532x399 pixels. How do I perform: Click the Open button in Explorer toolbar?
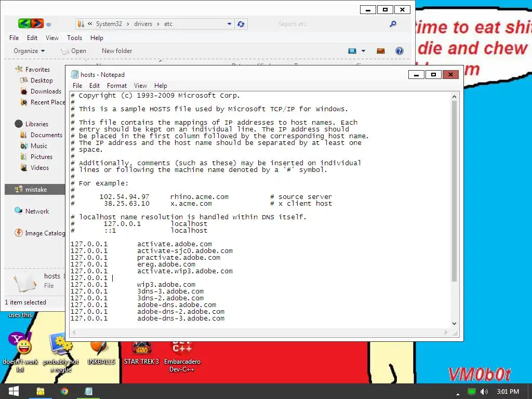tap(74, 51)
